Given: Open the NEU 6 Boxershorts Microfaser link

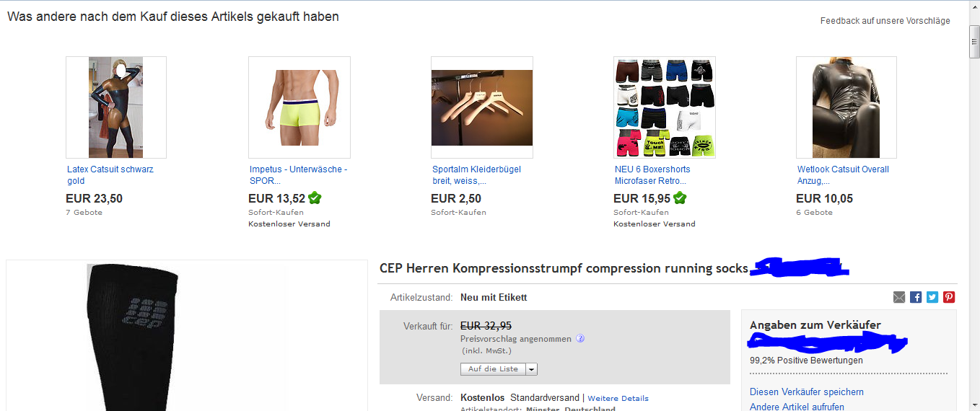Looking at the screenshot, I should [x=652, y=175].
